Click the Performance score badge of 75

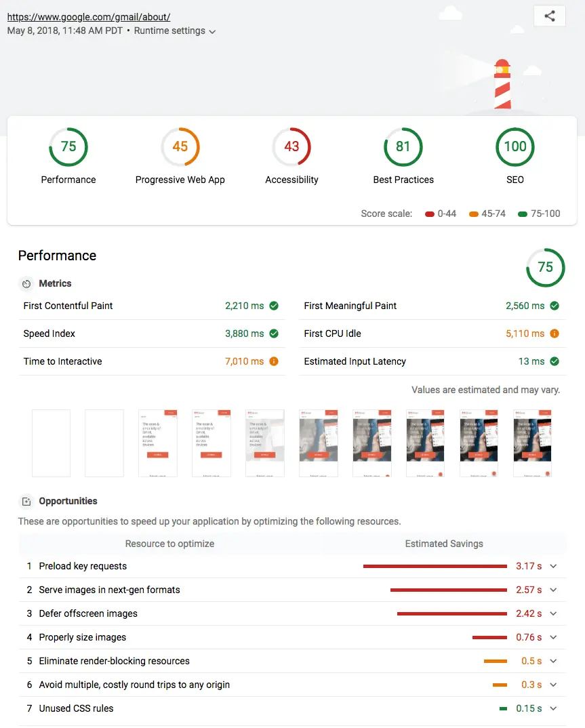click(545, 268)
